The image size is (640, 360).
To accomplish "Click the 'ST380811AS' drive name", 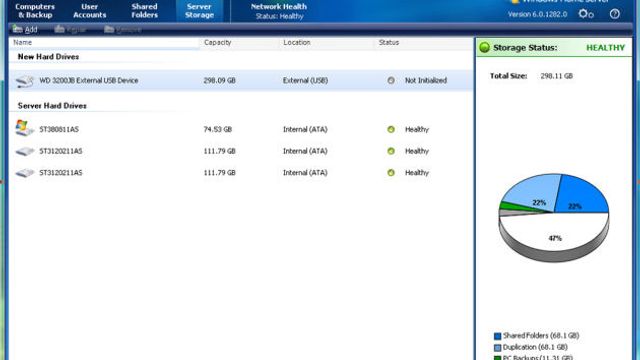I will tap(59, 129).
